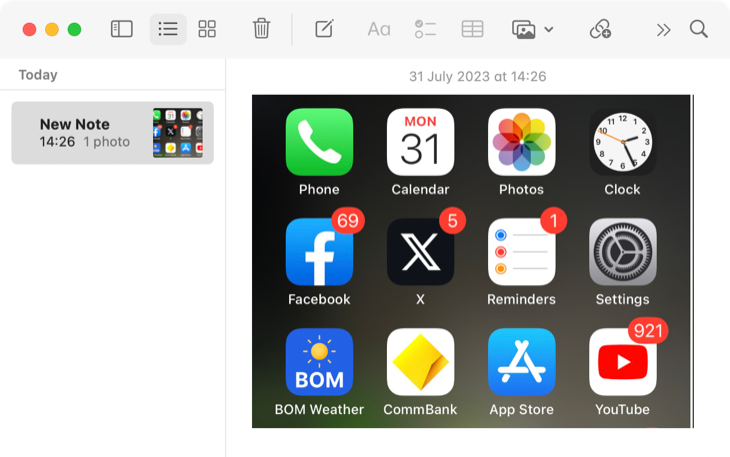The width and height of the screenshot is (730, 457).
Task: Insert a checklist
Action: pos(425,29)
